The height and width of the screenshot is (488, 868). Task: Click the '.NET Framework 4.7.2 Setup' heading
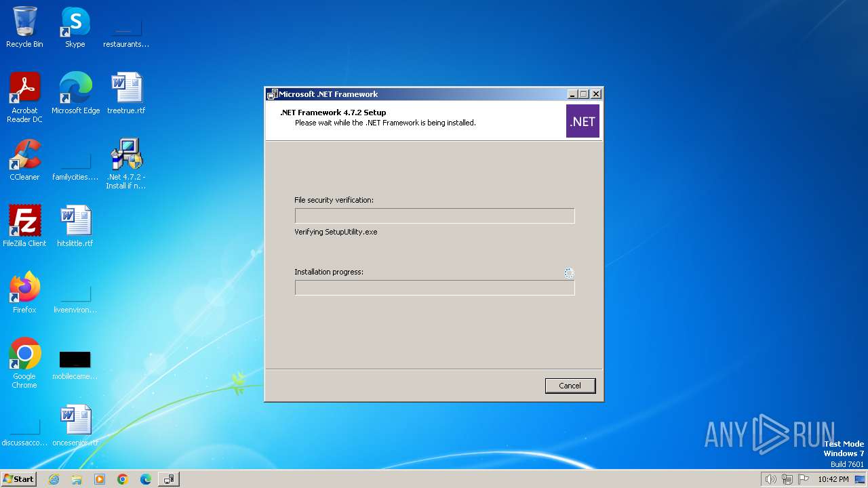point(333,113)
